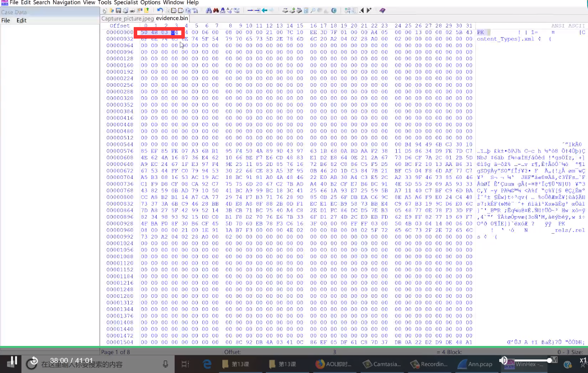Click the red Find Hex Values binoculars
This screenshot has height=373, width=588.
pyautogui.click(x=216, y=11)
